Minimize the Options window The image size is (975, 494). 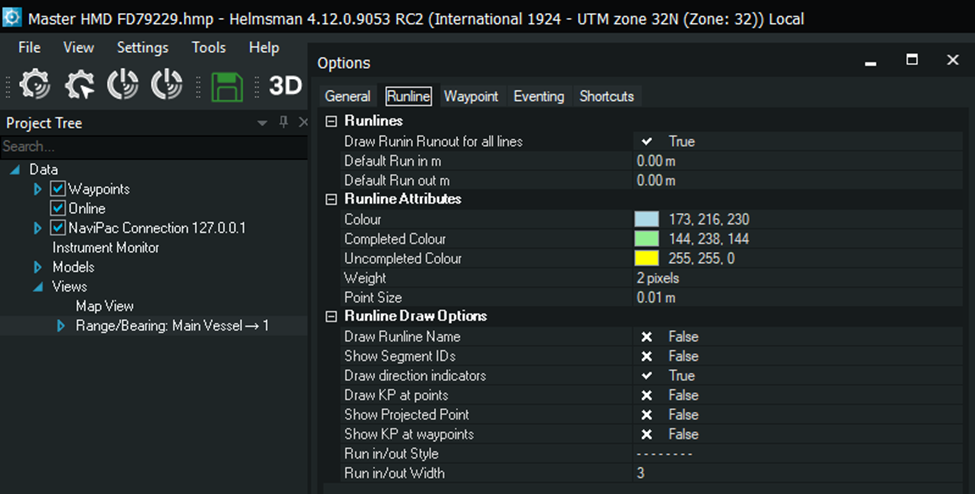point(871,62)
